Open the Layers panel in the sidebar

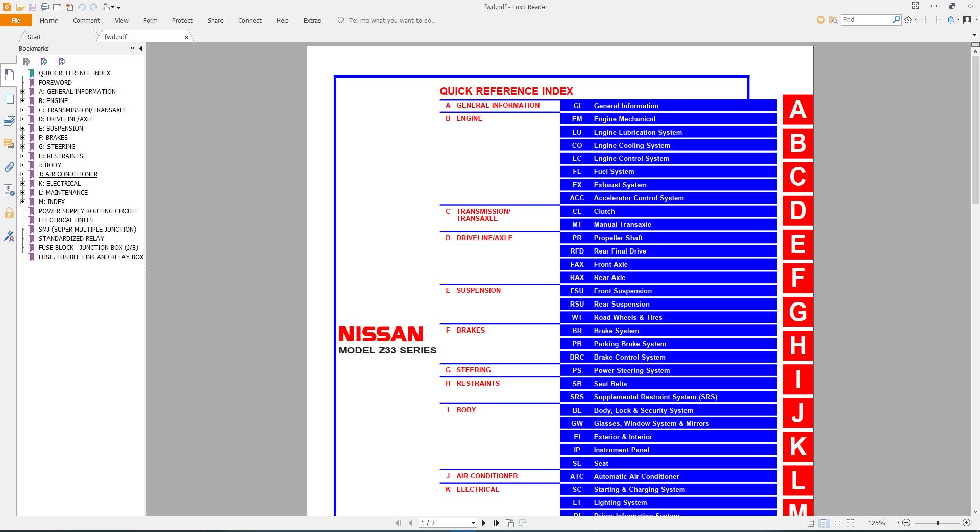pyautogui.click(x=9, y=121)
